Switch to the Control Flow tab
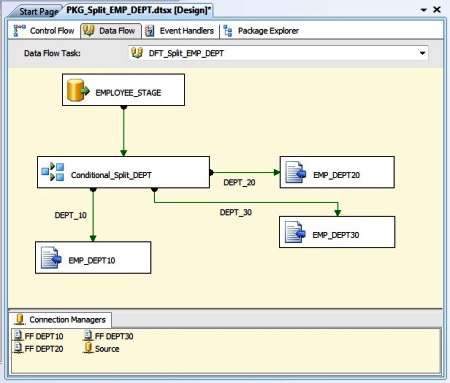 [45, 31]
